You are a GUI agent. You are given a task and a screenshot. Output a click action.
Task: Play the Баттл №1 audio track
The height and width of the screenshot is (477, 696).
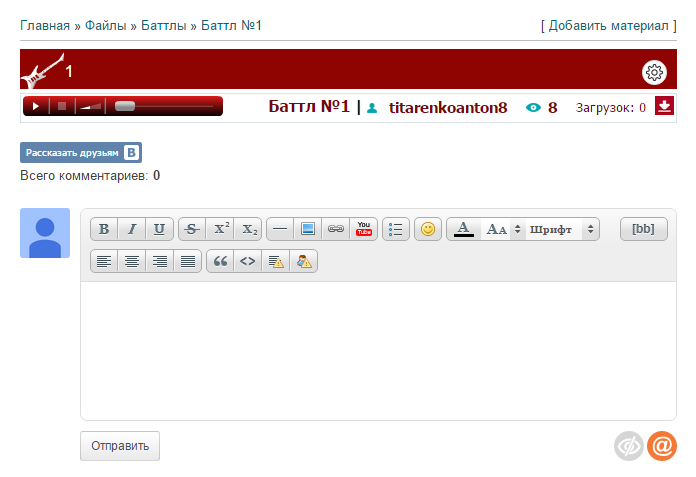pyautogui.click(x=36, y=106)
